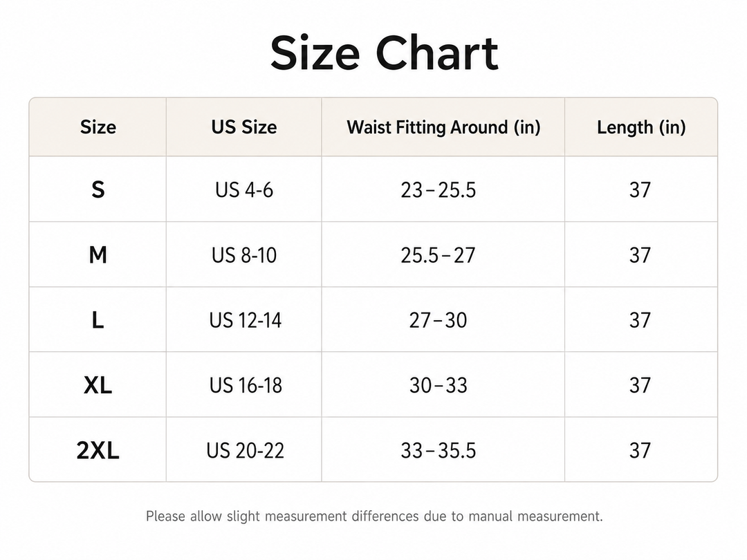Image resolution: width=747 pixels, height=560 pixels.
Task: Click the Waist Fitting Around (in) header
Action: pos(443,127)
